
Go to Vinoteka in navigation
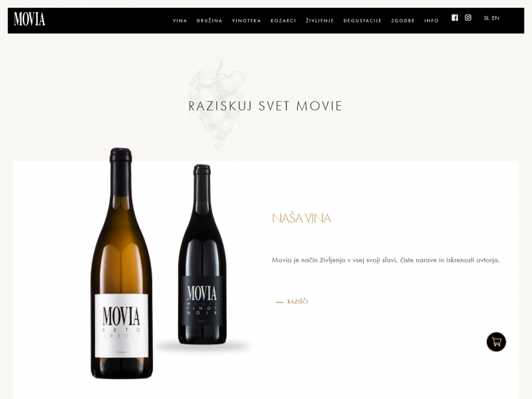pos(246,21)
